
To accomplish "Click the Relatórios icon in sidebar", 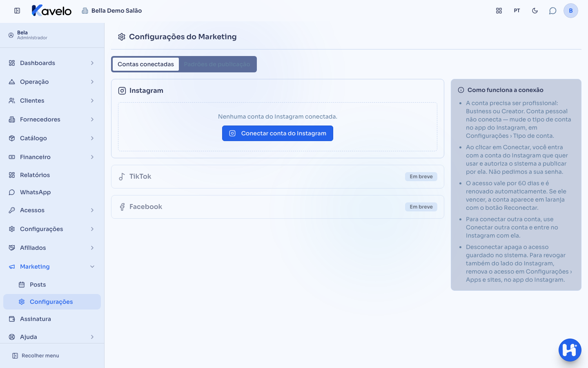I will pos(12,175).
